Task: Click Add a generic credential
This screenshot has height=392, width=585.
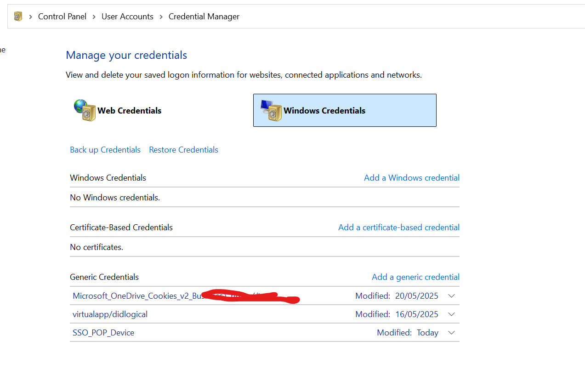Action: 415,277
